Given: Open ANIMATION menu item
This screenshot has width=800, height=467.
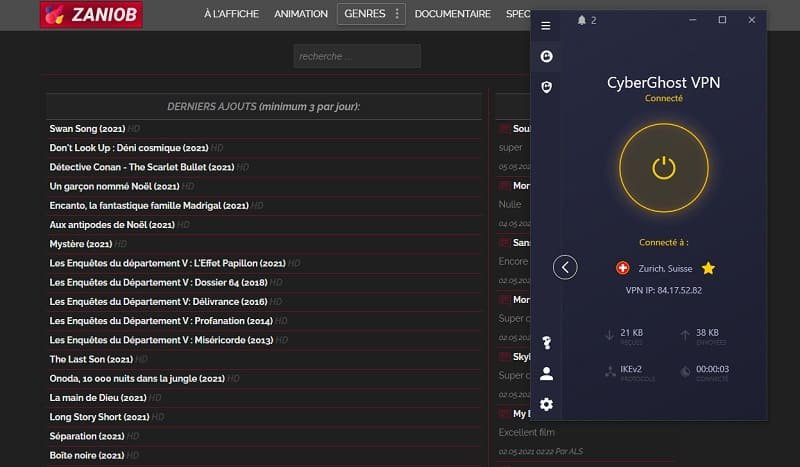Looking at the screenshot, I should 301,14.
